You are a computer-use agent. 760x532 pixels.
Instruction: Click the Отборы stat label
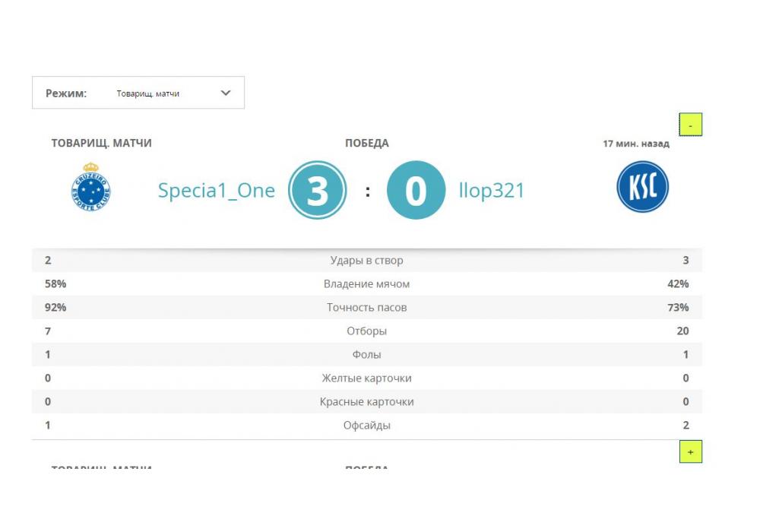367,331
